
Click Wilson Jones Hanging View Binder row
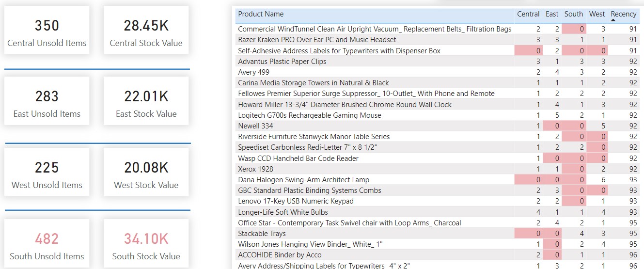point(437,244)
